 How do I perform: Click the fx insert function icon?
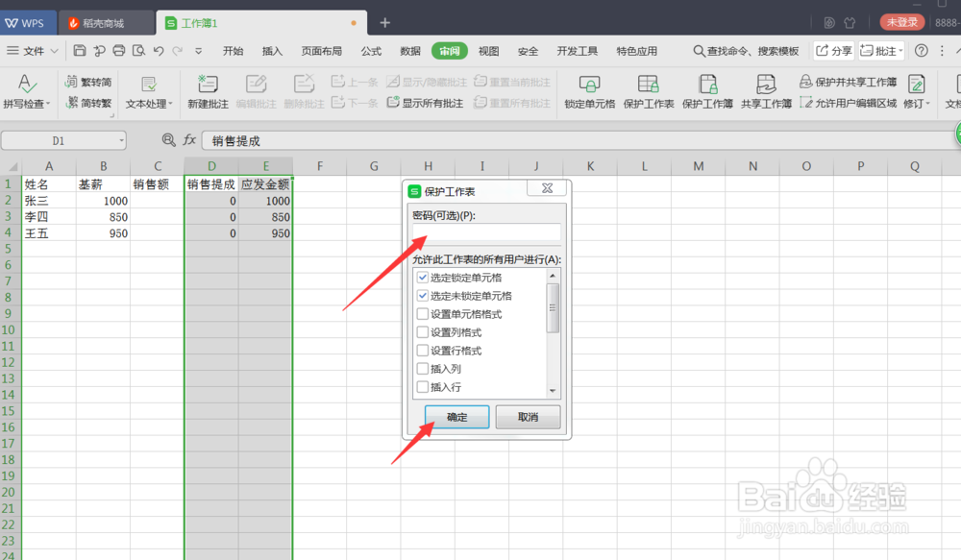189,140
